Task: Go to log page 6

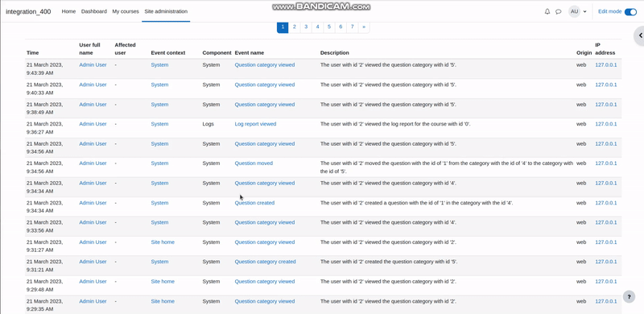Action: pyautogui.click(x=341, y=27)
